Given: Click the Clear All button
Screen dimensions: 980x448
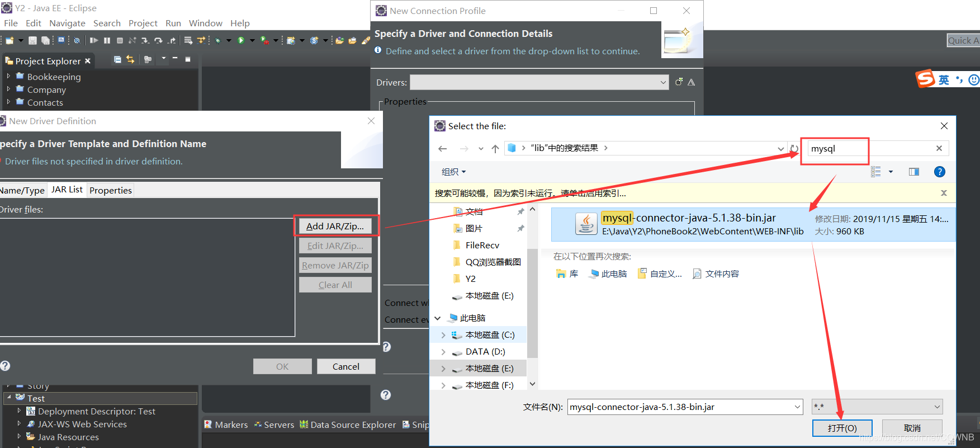Looking at the screenshot, I should click(x=335, y=285).
